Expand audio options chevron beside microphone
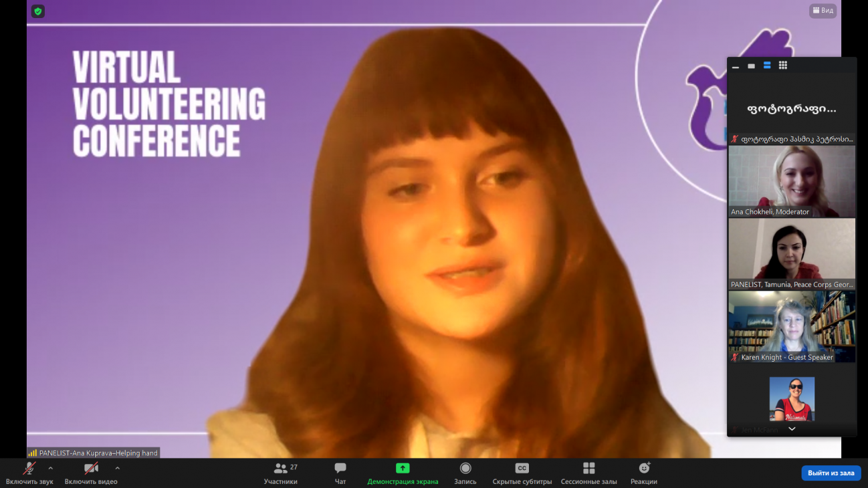This screenshot has width=868, height=488. tap(51, 468)
